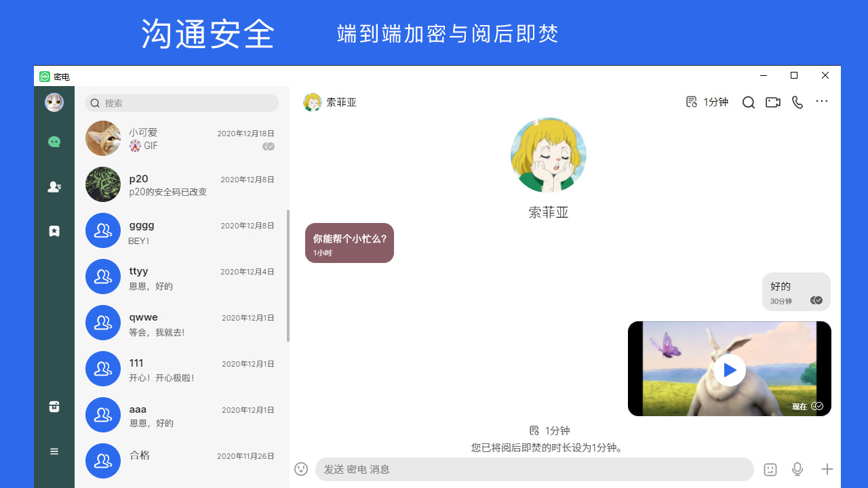Select the qwwe group conversation
The image size is (868, 488).
pos(180,323)
